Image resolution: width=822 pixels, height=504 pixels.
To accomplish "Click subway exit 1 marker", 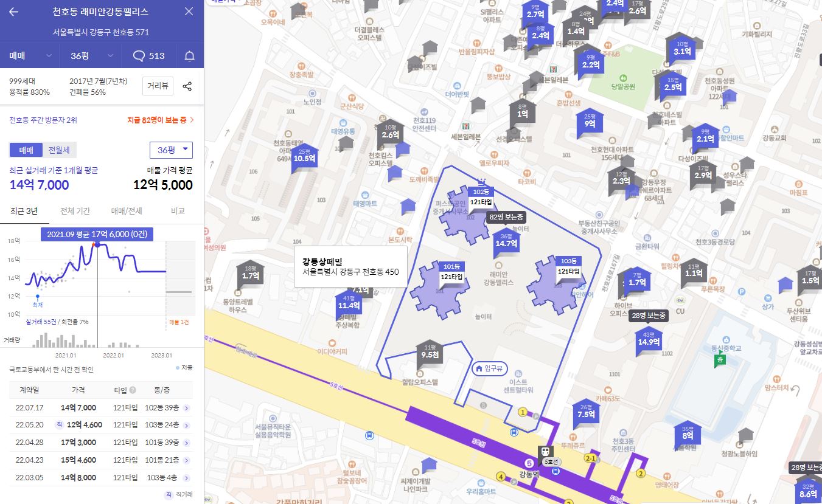I will (x=522, y=412).
